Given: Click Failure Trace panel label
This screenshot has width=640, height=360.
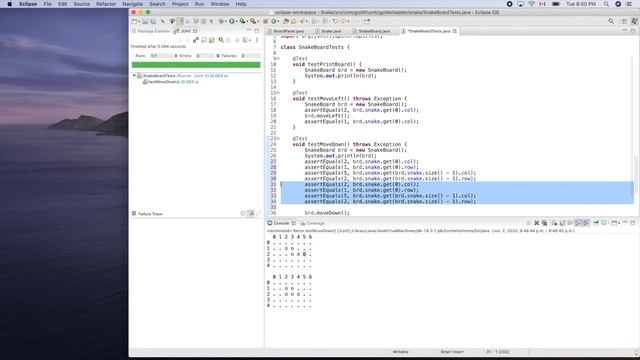Looking at the screenshot, I should (150, 213).
